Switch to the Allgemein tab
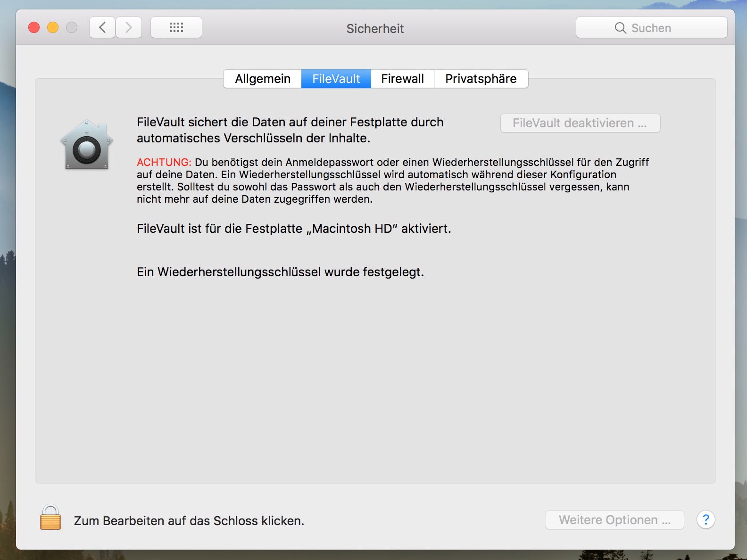Image resolution: width=747 pixels, height=560 pixels. click(263, 79)
